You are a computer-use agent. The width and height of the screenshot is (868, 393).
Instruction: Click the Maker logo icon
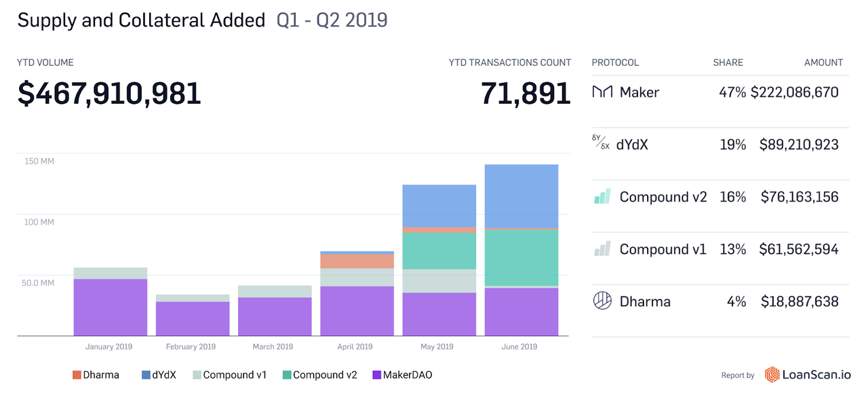tap(602, 92)
